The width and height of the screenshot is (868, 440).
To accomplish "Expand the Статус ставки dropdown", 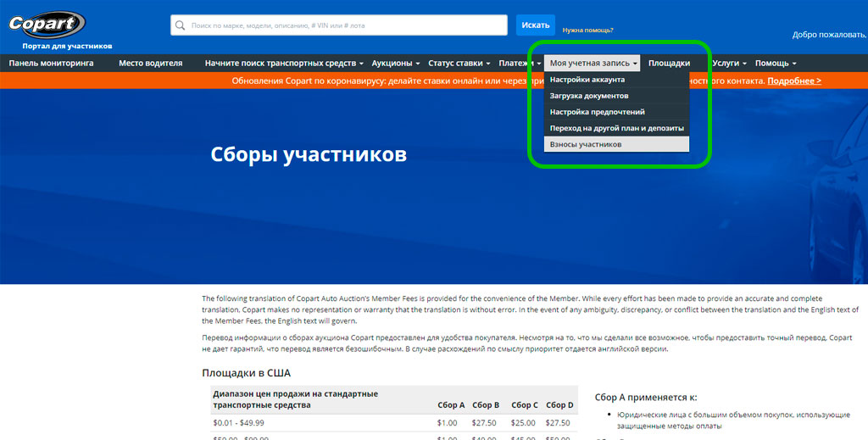I will pyautogui.click(x=459, y=63).
